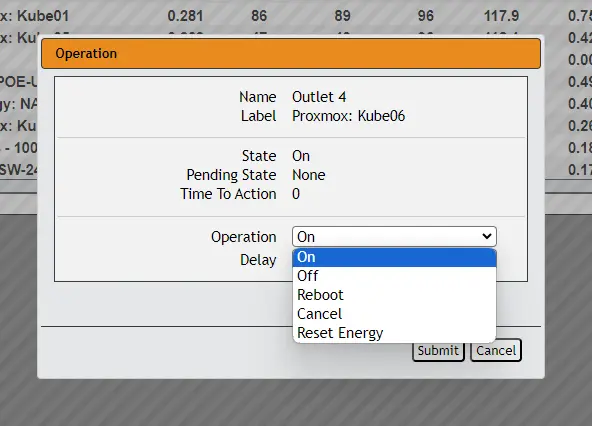Click the Delay field label
The width and height of the screenshot is (592, 426).
pyautogui.click(x=258, y=260)
